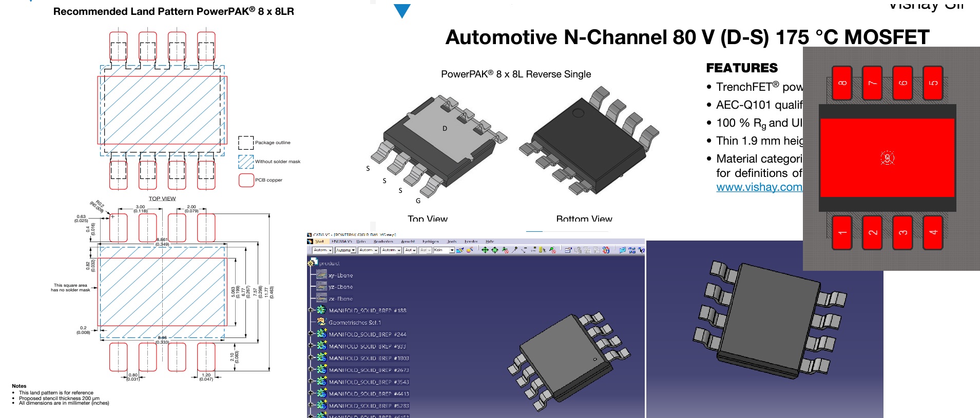Click the diagonal-line measure icon in CATIA toolbar

(524, 250)
